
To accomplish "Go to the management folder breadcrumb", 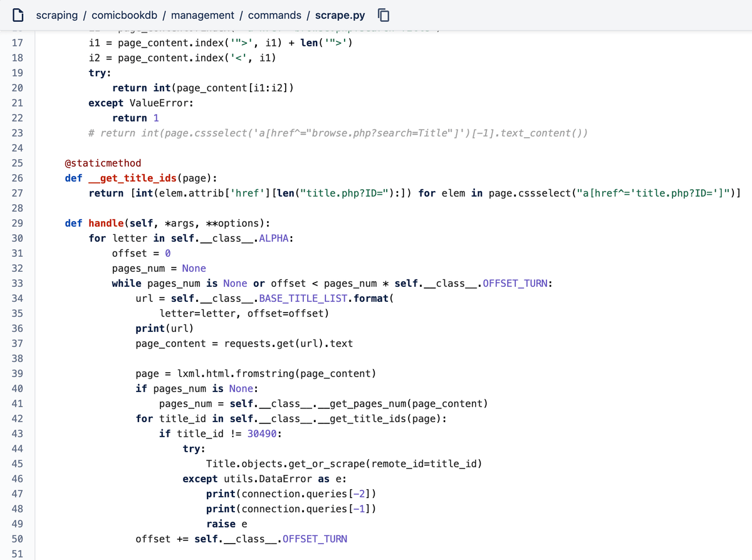I will tap(202, 15).
